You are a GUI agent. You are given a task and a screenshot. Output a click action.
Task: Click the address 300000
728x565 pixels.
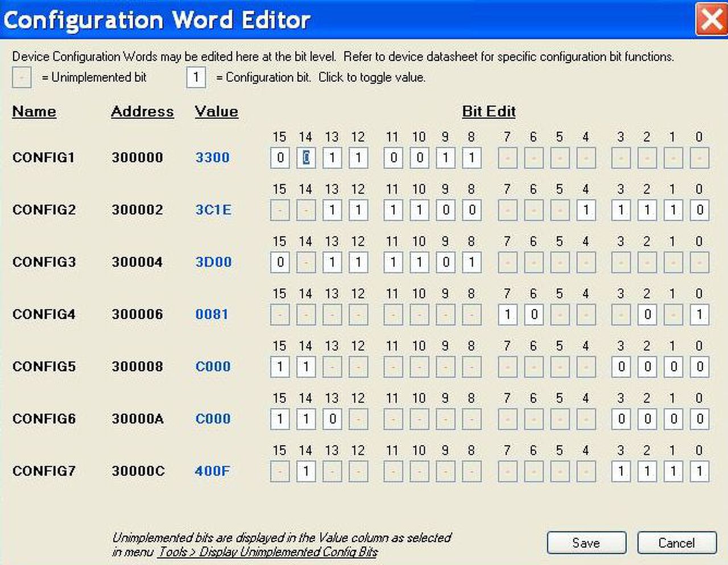click(137, 157)
